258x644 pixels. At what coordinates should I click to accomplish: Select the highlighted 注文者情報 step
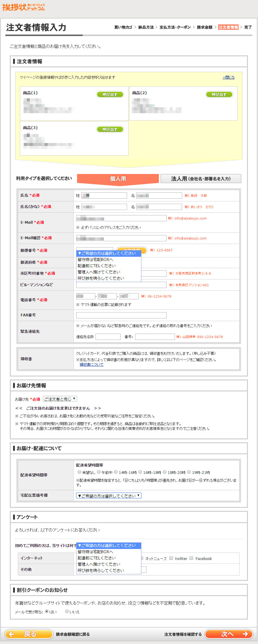coord(228,27)
